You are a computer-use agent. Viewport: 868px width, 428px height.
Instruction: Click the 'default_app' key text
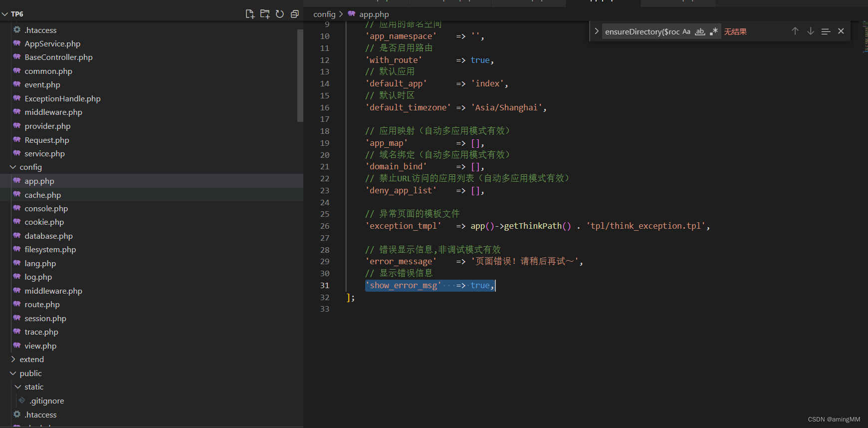(396, 83)
